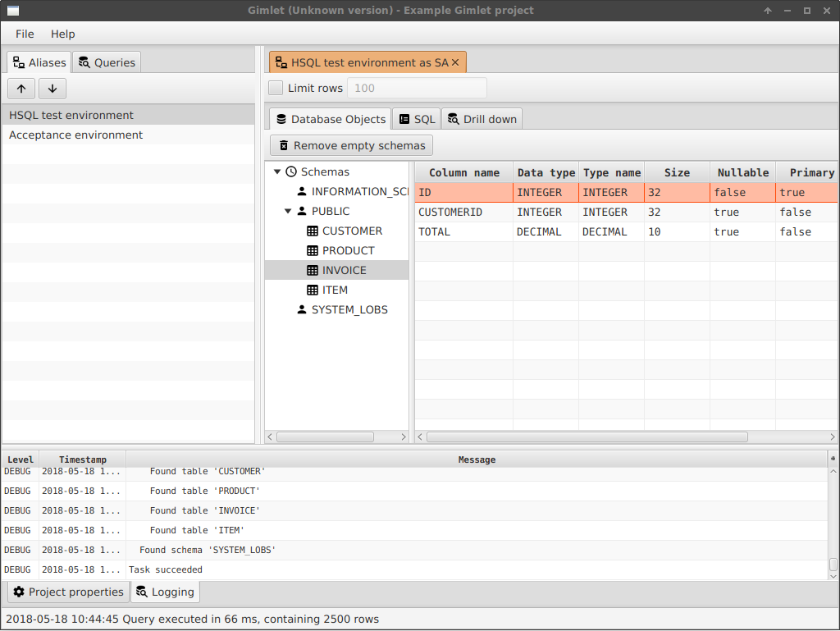Click the SQL tab icon
This screenshot has width=840, height=631.
tap(404, 119)
